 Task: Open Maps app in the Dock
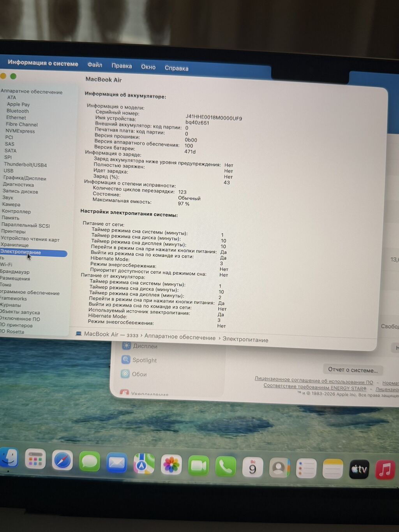[144, 464]
